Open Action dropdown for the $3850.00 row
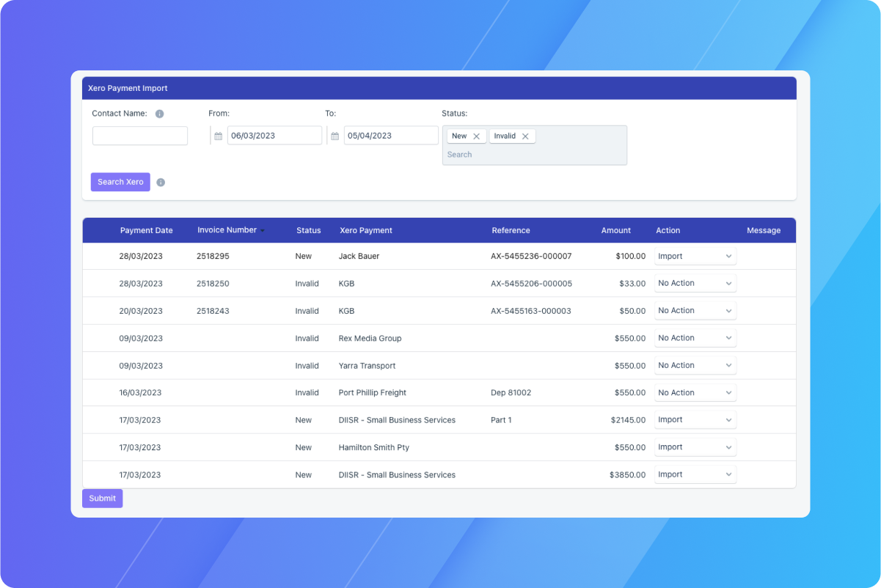Image resolution: width=881 pixels, height=588 pixels. pyautogui.click(x=695, y=474)
